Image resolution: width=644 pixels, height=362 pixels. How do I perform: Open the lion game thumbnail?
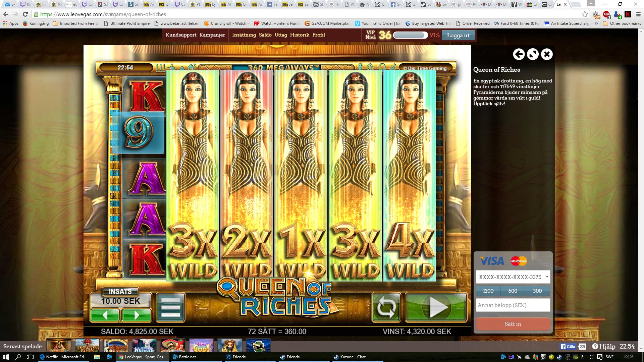pyautogui.click(x=230, y=346)
